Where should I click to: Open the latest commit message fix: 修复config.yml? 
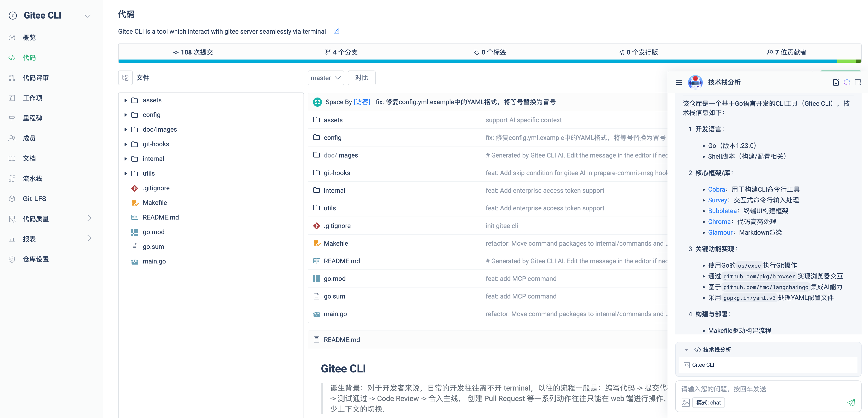[x=465, y=102]
